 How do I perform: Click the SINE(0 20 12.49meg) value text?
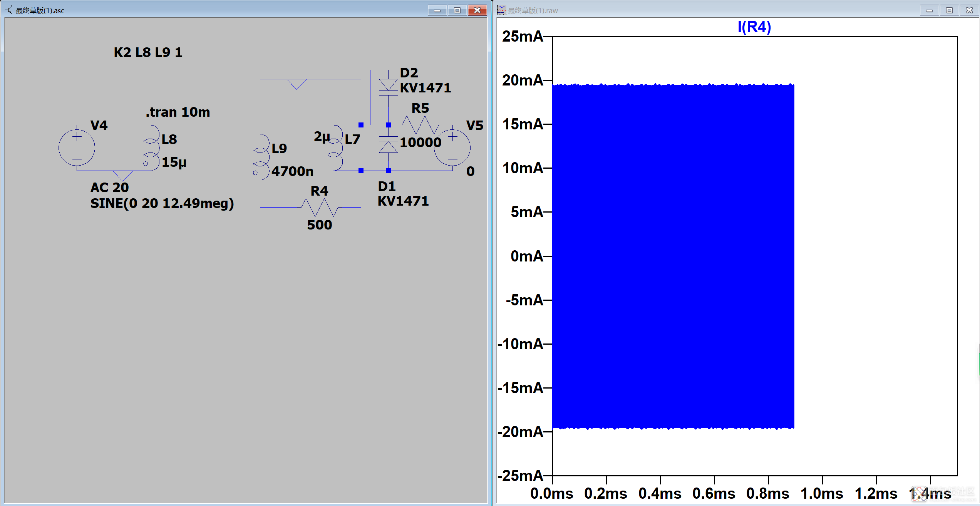[162, 203]
